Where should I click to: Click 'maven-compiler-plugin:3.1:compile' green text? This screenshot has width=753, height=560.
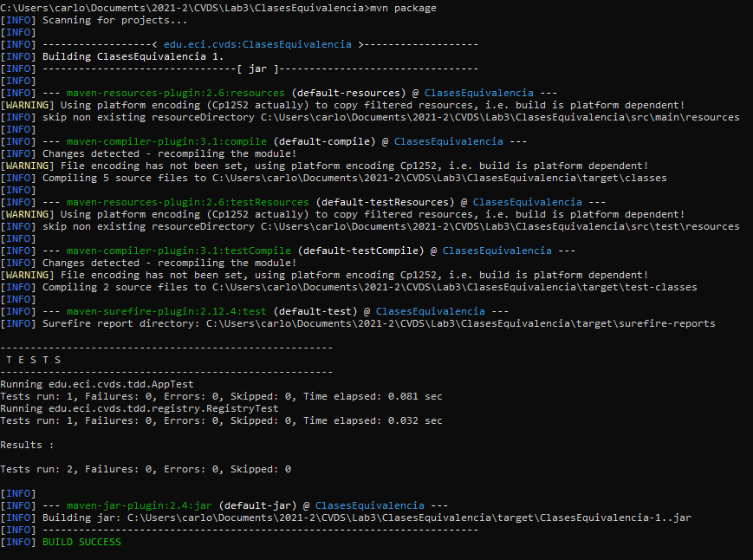pyautogui.click(x=166, y=141)
